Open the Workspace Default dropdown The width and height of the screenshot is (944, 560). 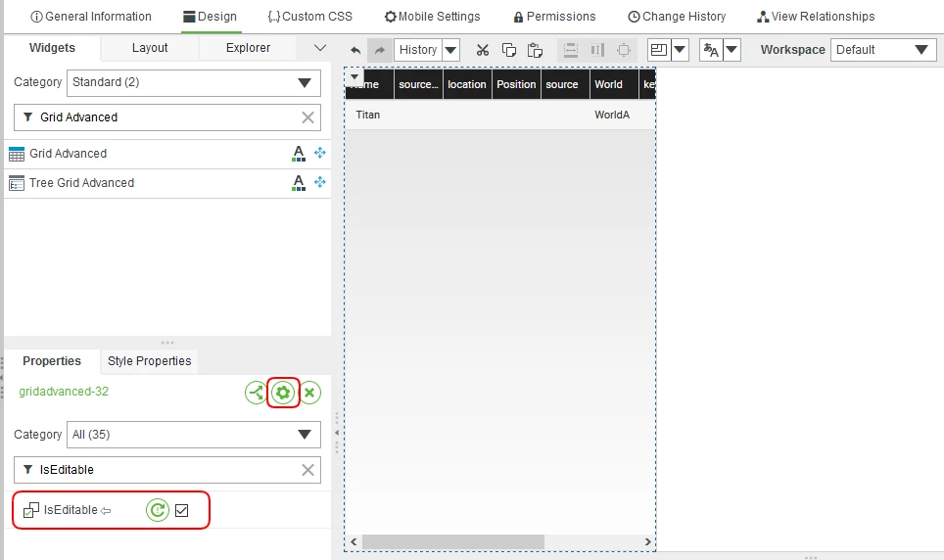[x=883, y=50]
